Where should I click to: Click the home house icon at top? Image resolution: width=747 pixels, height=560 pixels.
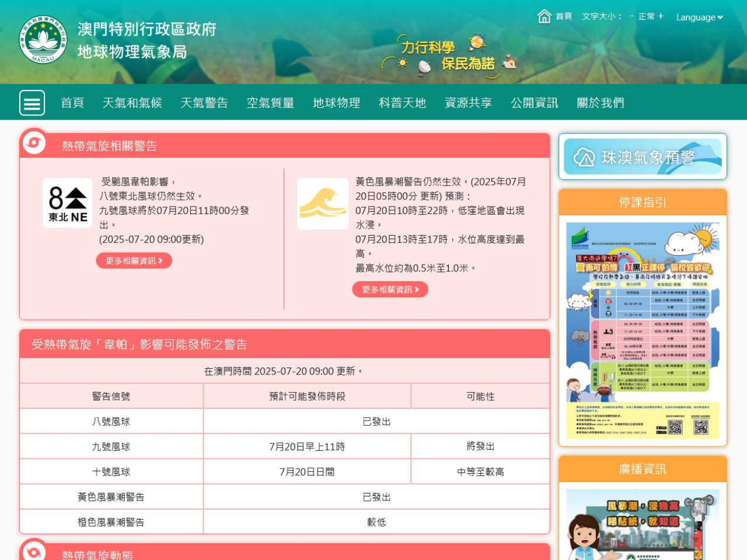coord(544,16)
